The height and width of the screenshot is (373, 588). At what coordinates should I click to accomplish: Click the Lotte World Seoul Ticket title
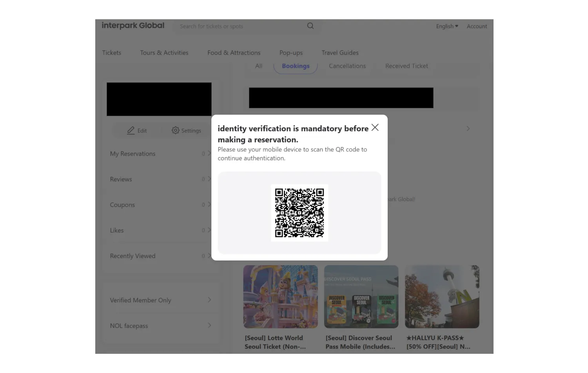tap(275, 342)
